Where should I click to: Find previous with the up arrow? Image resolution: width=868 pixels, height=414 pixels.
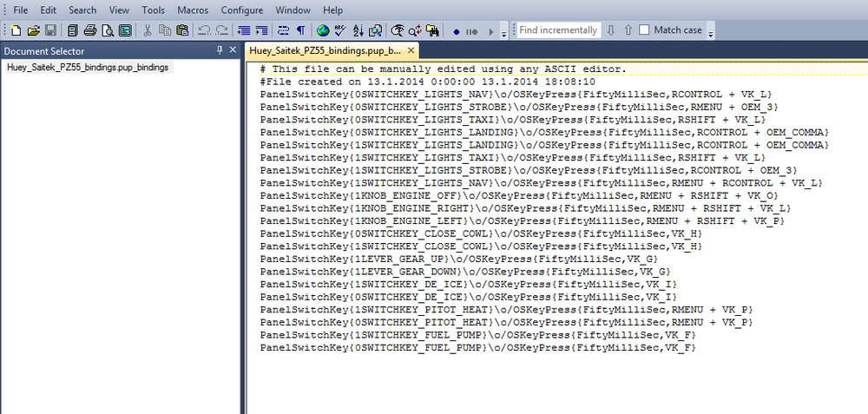tap(628, 30)
